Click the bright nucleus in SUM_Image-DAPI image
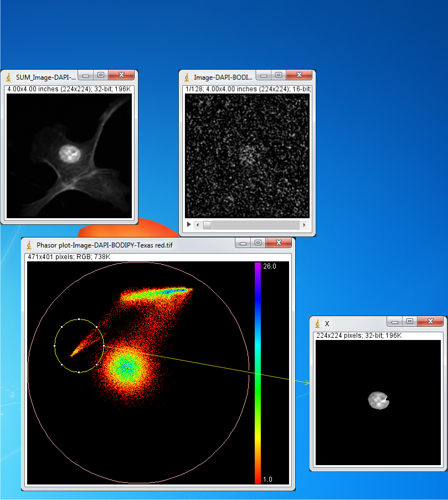Viewport: 448px width, 500px height. [70, 153]
